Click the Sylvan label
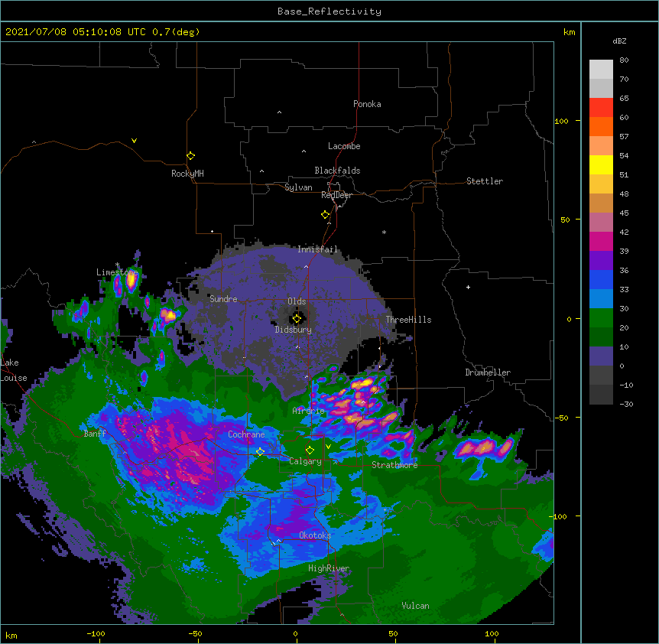Image resolution: width=659 pixels, height=644 pixels. click(298, 187)
